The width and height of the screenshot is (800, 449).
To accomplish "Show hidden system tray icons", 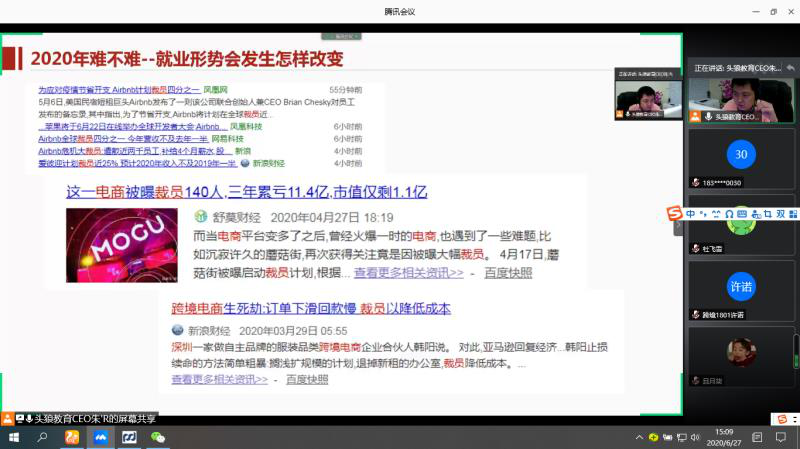I will pos(639,438).
